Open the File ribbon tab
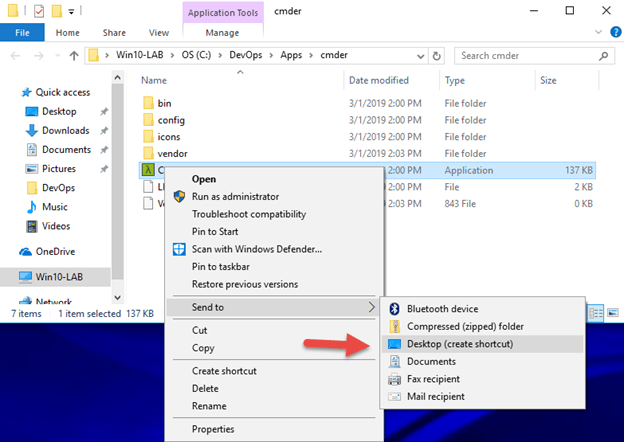 22,33
